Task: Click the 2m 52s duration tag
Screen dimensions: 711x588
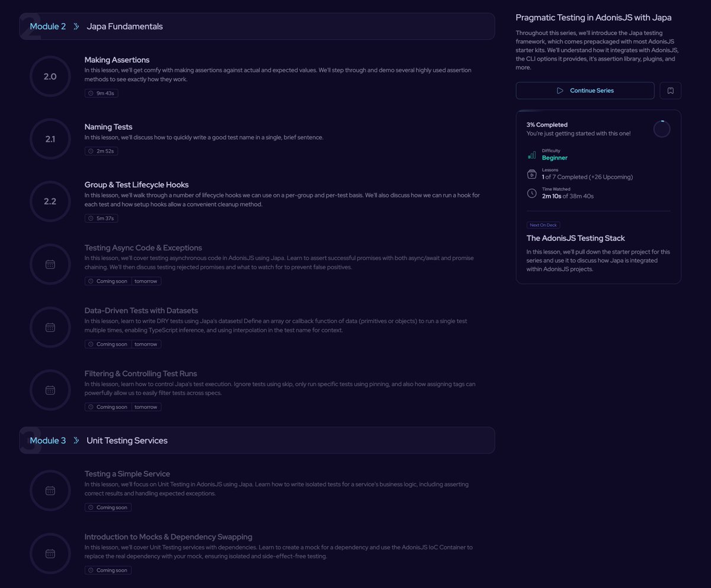Action: tap(101, 151)
